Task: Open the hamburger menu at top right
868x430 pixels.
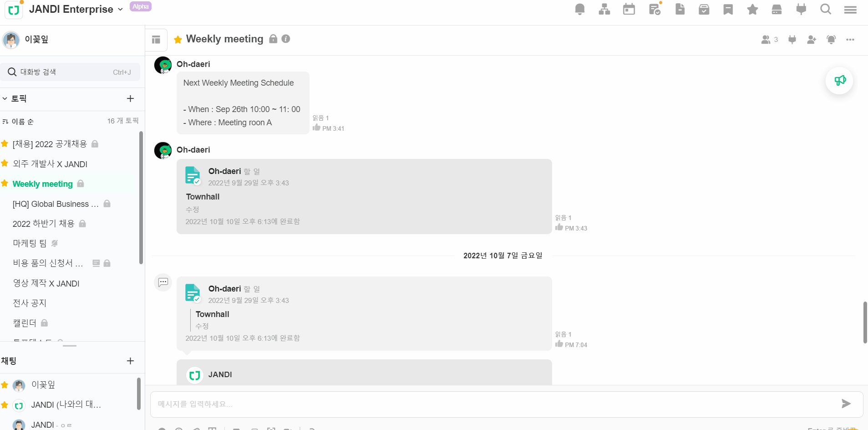Action: pos(850,9)
